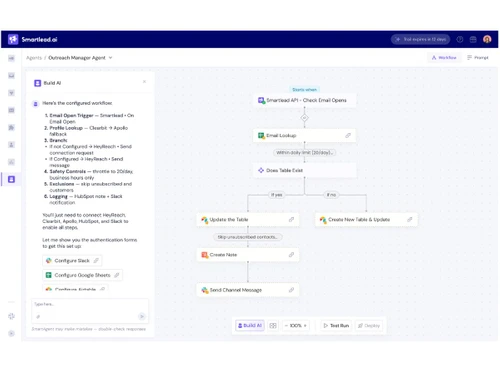Viewport: 500px width, 375px height.
Task: Open the analytics chart sidebar icon
Action: pyautogui.click(x=11, y=162)
